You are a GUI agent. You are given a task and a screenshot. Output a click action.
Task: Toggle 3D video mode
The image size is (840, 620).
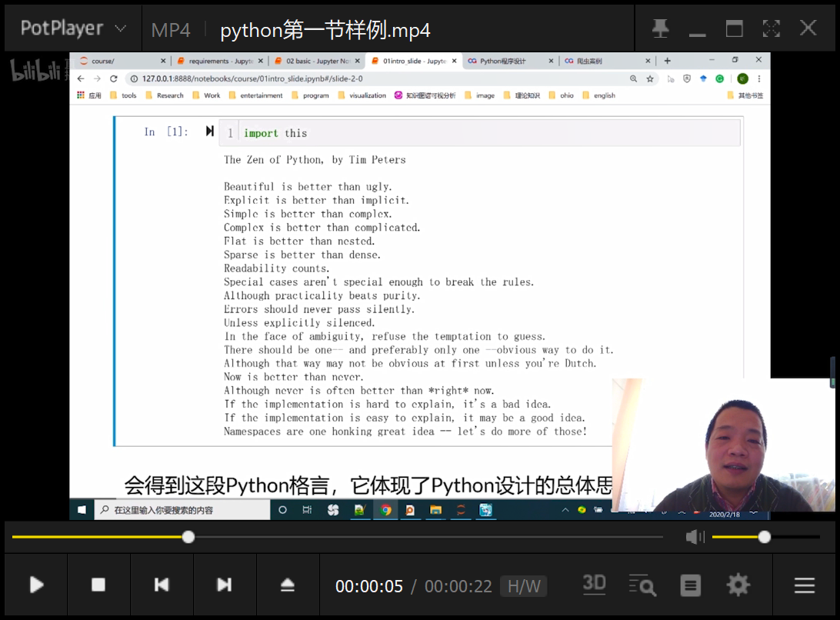pyautogui.click(x=594, y=585)
